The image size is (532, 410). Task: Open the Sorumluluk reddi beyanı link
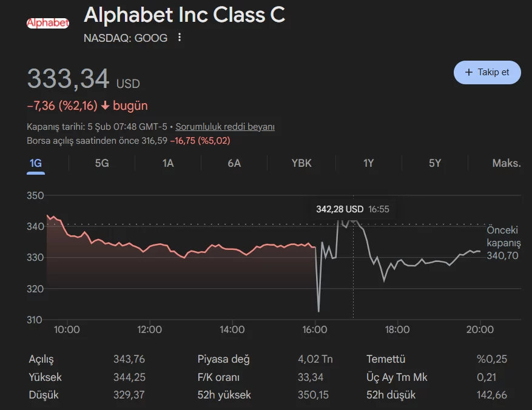pos(225,127)
